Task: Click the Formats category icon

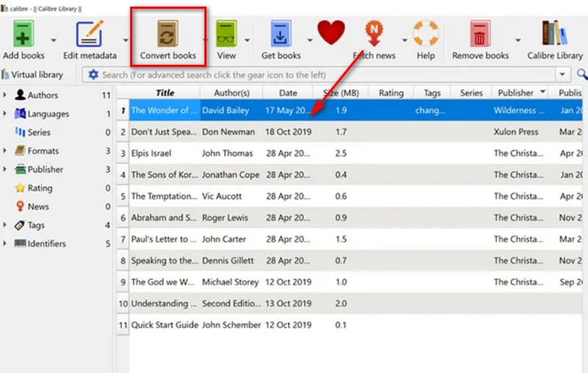Action: [x=21, y=151]
